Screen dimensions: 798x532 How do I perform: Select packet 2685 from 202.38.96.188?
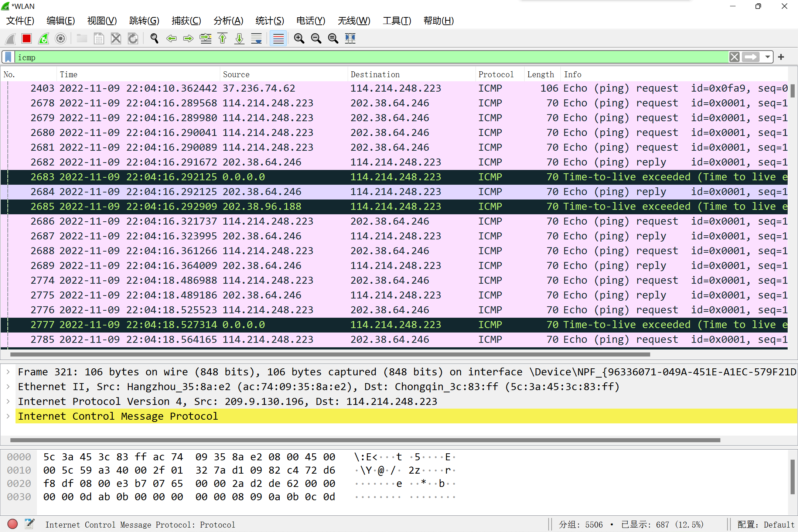(x=262, y=207)
